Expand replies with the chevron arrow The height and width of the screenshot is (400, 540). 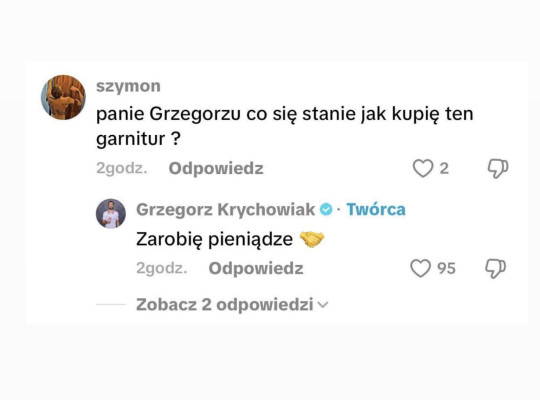323,305
